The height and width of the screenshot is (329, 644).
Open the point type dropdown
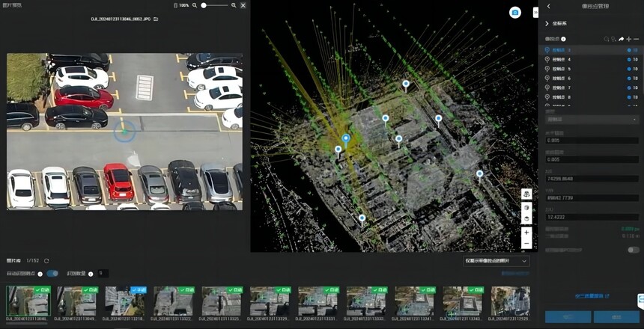point(592,120)
